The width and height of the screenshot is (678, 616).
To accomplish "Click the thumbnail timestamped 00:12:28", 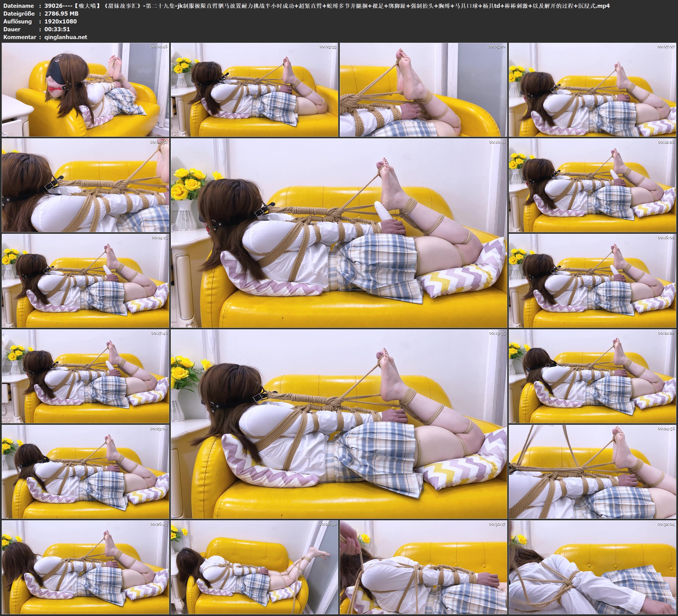I will [x=592, y=185].
